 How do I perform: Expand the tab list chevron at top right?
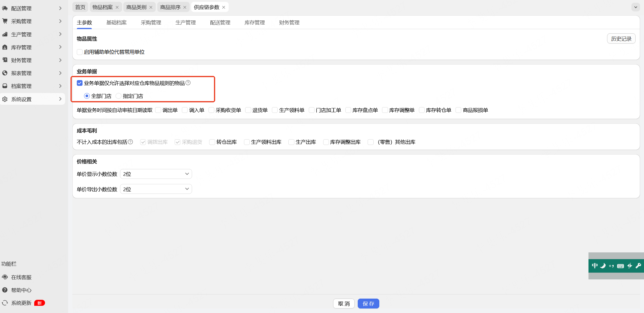636,7
